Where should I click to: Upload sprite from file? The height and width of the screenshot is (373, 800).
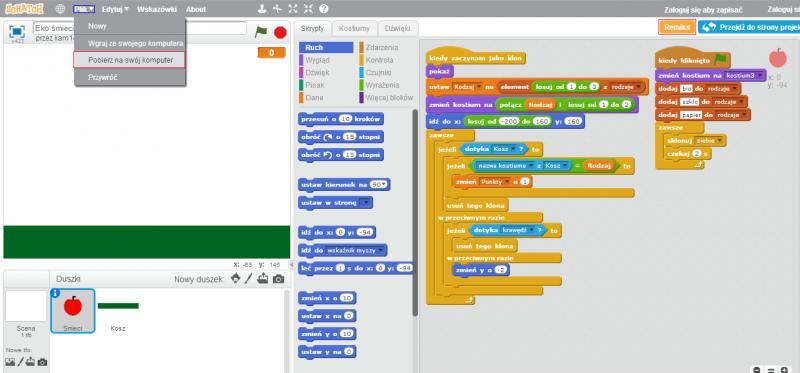click(263, 279)
